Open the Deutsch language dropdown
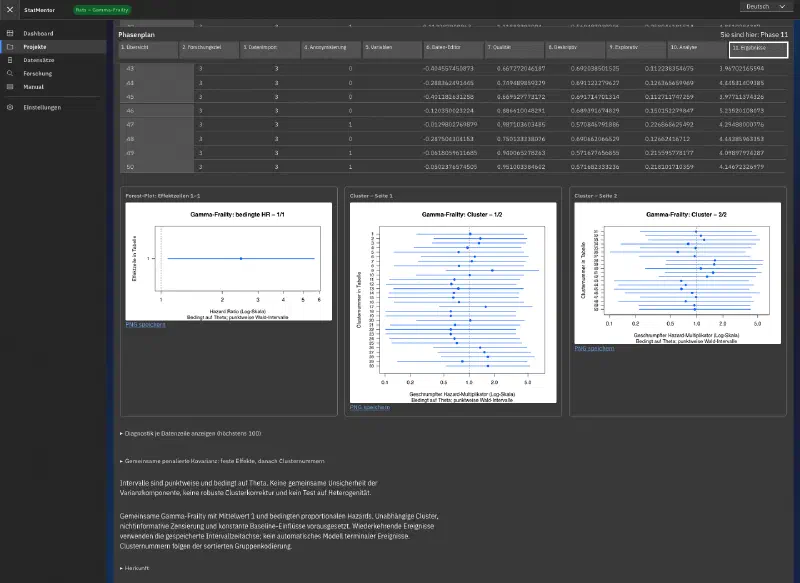Viewport: 800px width, 583px height. (765, 7)
